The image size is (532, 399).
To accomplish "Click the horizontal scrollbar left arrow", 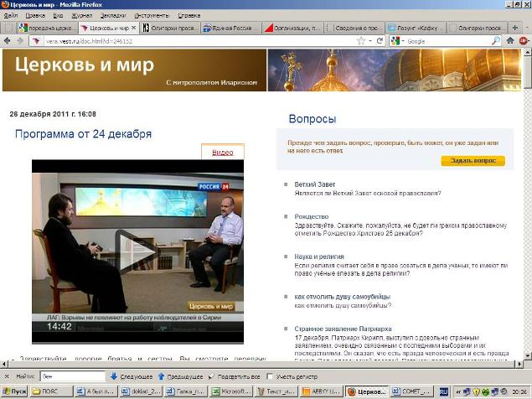I will 3,364.
